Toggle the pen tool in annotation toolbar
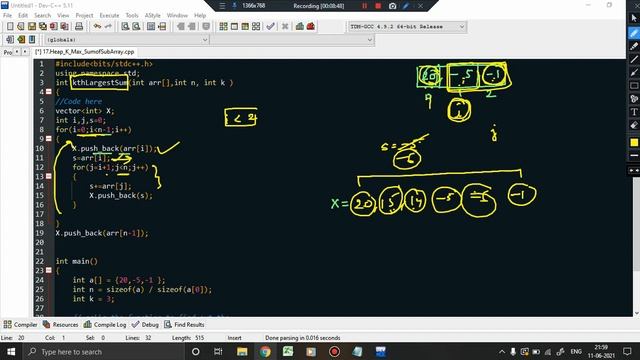 coord(634,33)
